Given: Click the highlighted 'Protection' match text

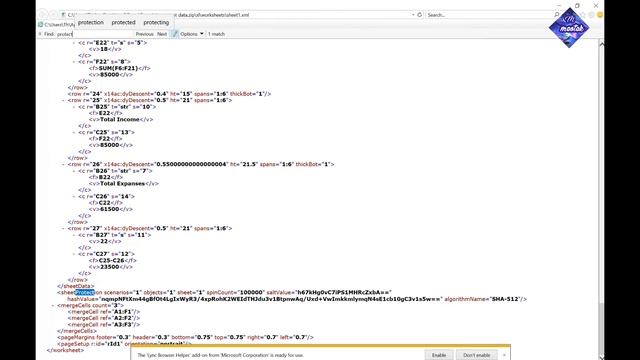Looking at the screenshot, I should (x=84, y=292).
